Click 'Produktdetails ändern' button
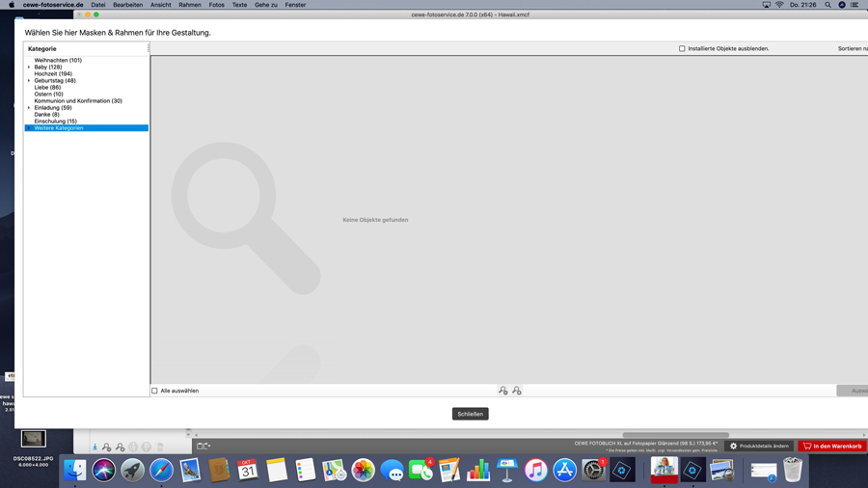The image size is (868, 488). (759, 446)
